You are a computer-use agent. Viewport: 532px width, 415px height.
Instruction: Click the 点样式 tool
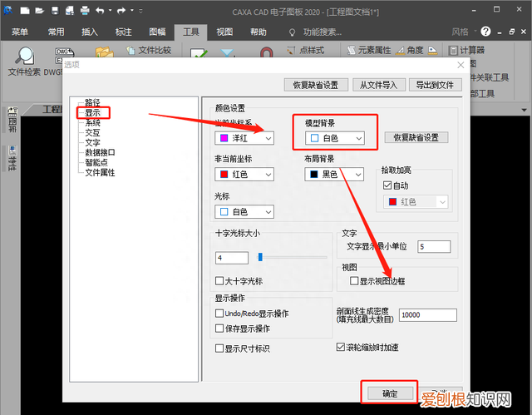click(x=305, y=51)
